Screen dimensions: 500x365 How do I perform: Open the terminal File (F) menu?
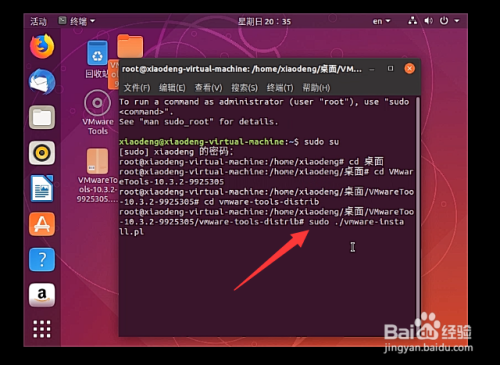(137, 88)
